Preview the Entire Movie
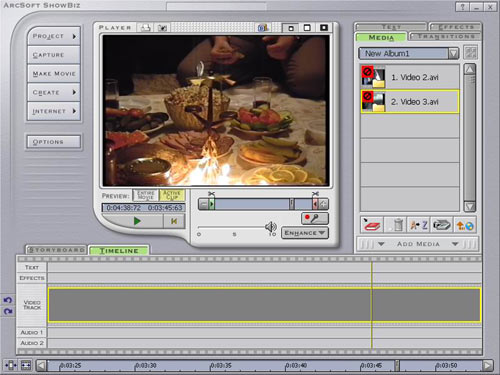The height and width of the screenshot is (375, 500). (146, 195)
